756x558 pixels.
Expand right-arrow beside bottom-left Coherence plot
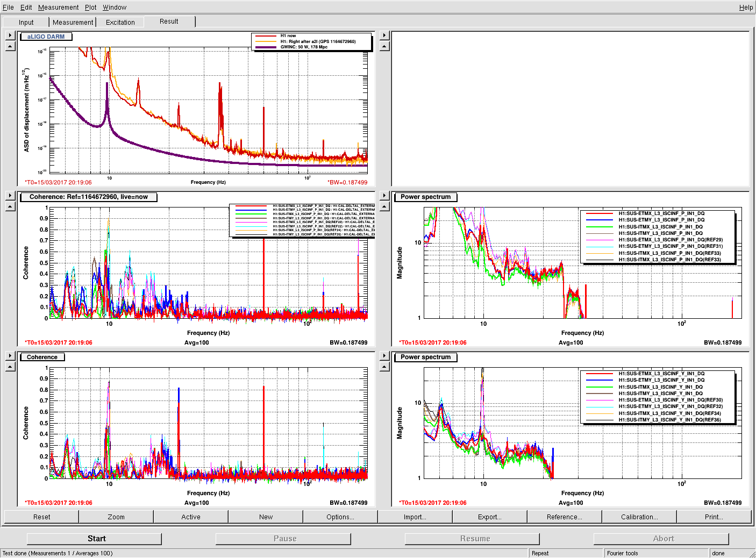click(x=10, y=356)
